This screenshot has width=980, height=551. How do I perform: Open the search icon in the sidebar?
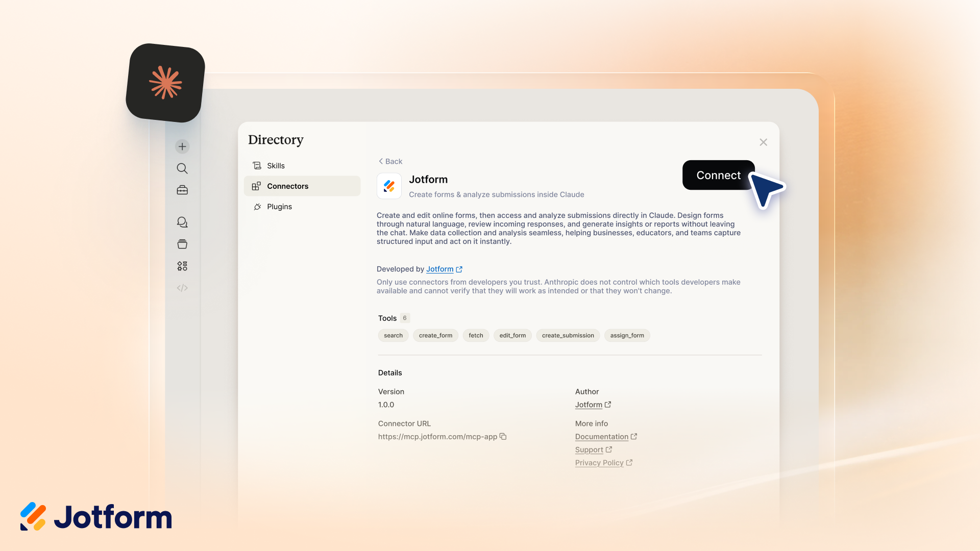[182, 168]
